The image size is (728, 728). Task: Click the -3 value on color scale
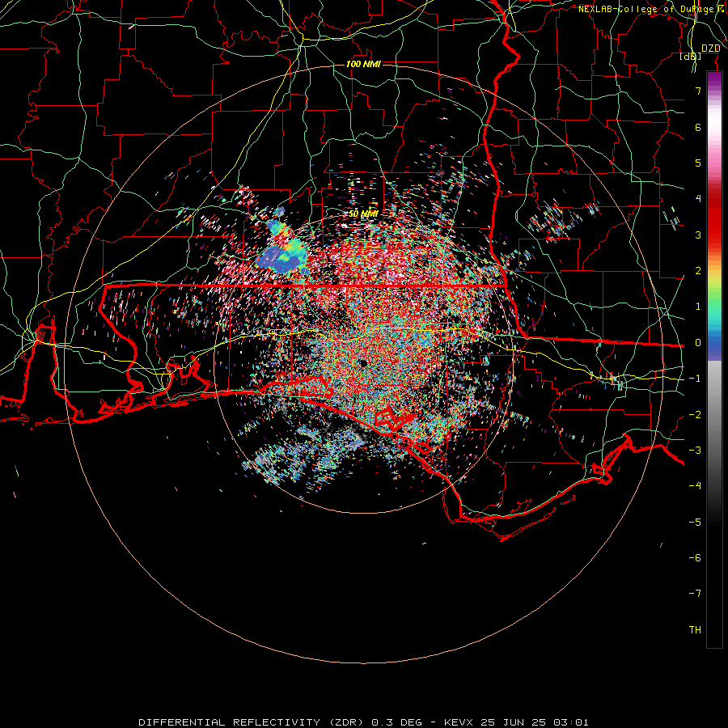click(695, 451)
